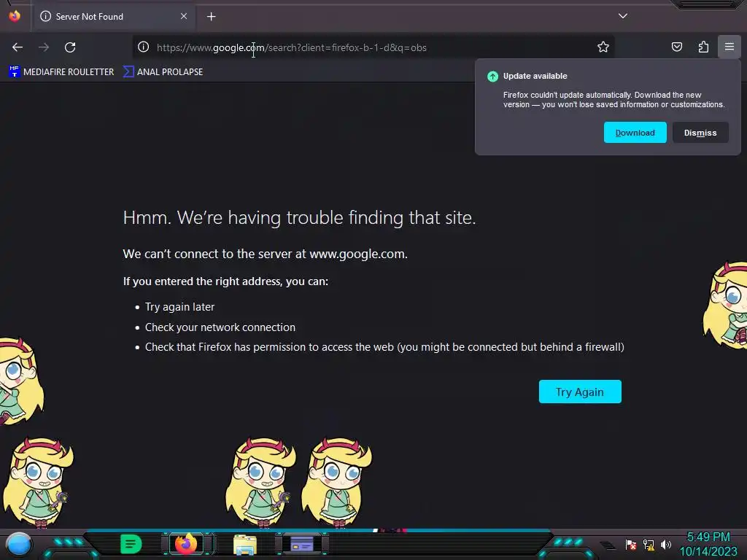Bookmark this page with the star icon
Viewport: 747px width, 560px height.
pos(603,47)
